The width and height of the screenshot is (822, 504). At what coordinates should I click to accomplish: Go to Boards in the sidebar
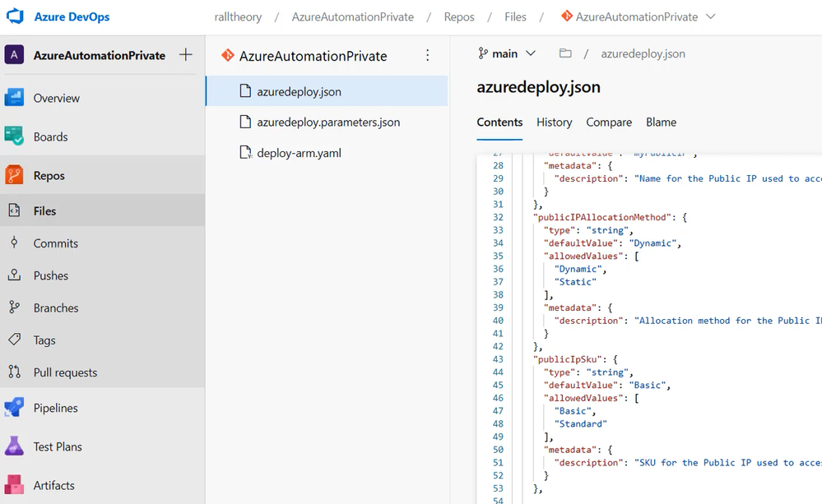(x=51, y=136)
